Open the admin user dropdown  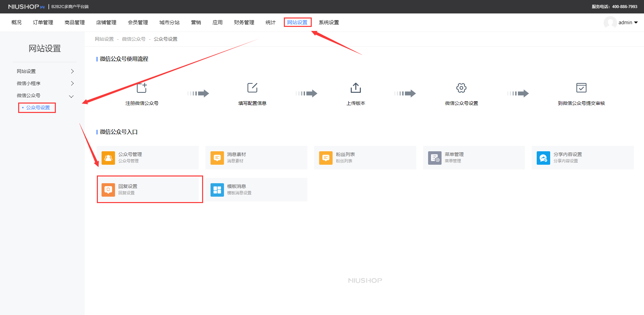coord(628,23)
